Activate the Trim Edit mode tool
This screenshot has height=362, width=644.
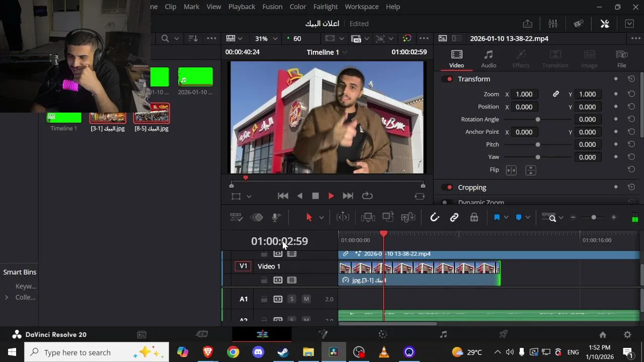pos(343,217)
